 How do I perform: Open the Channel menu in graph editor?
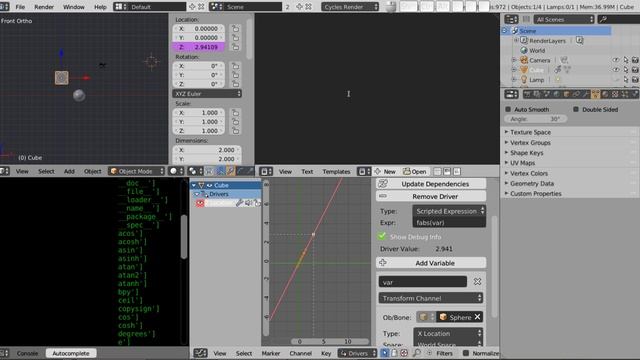point(300,353)
